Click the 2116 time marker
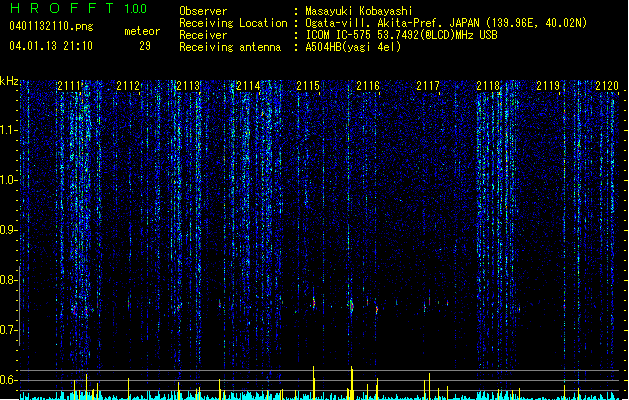 pos(368,86)
